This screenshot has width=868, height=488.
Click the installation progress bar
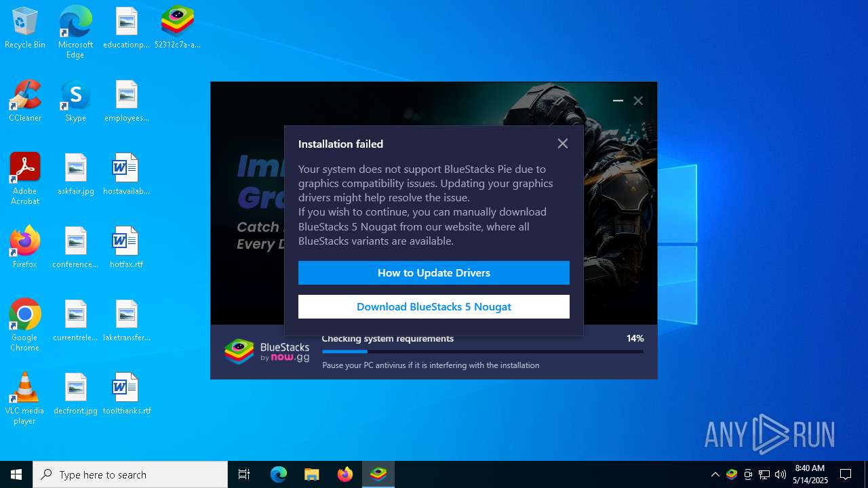point(483,352)
